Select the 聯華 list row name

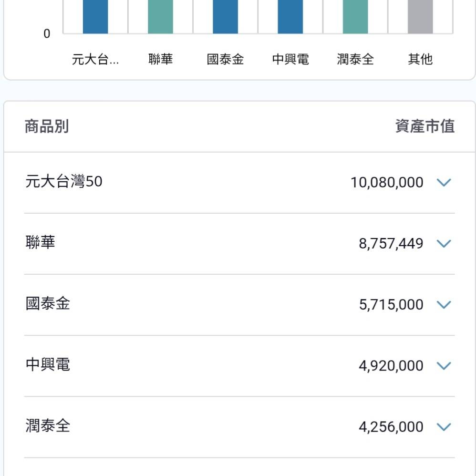coord(40,242)
